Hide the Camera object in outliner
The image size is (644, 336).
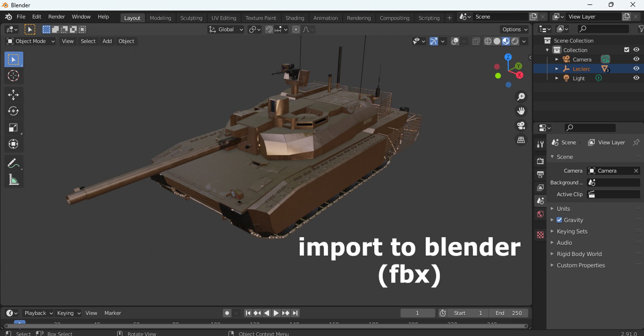pos(636,59)
